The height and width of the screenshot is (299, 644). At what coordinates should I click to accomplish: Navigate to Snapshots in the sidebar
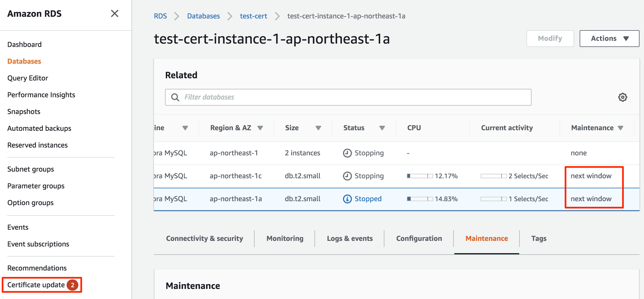23,111
